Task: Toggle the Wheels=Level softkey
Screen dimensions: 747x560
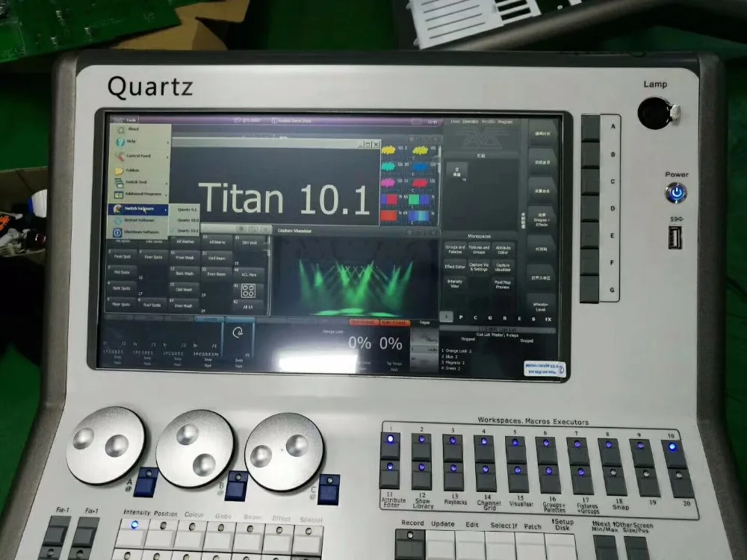Action: (541, 306)
